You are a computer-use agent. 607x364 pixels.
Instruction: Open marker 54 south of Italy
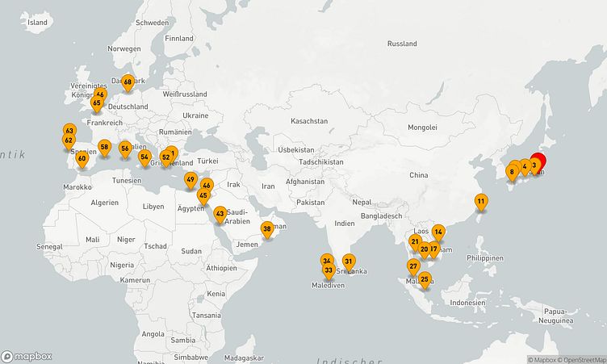(144, 157)
